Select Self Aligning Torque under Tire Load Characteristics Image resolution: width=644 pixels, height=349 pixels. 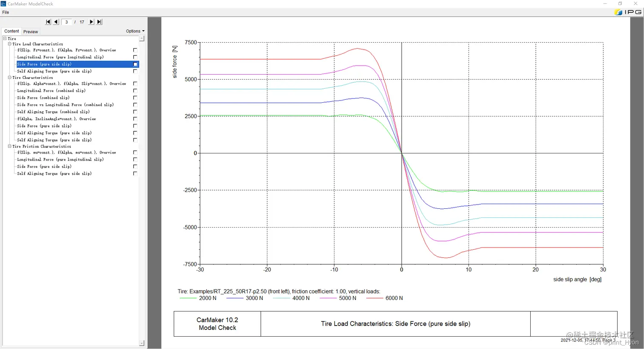coord(54,71)
